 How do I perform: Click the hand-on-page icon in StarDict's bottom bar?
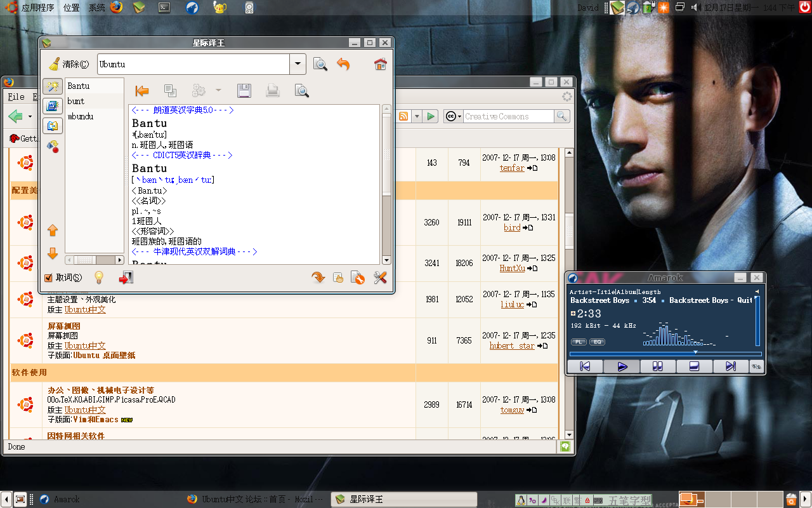pyautogui.click(x=338, y=277)
